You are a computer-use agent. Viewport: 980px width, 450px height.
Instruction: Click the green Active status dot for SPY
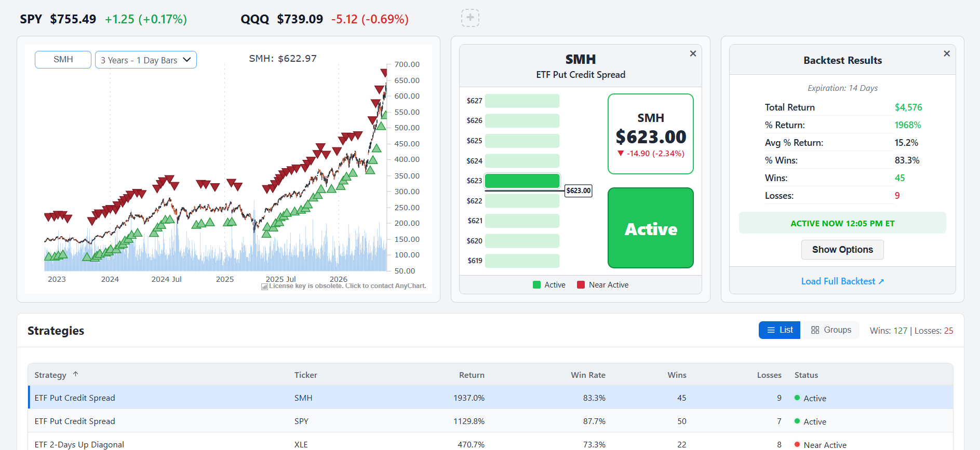[x=797, y=421]
